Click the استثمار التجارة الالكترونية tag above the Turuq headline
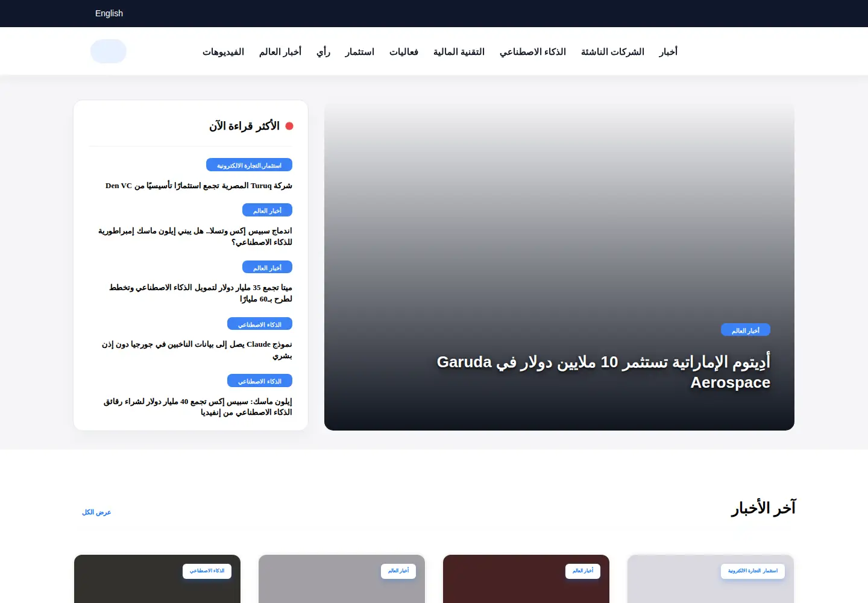This screenshot has width=868, height=603. coord(249,165)
